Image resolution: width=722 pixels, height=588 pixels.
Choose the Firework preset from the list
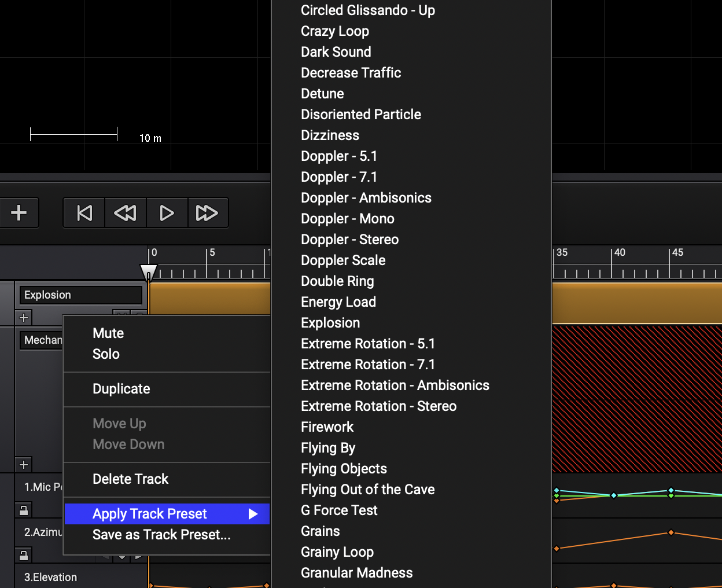pyautogui.click(x=327, y=427)
